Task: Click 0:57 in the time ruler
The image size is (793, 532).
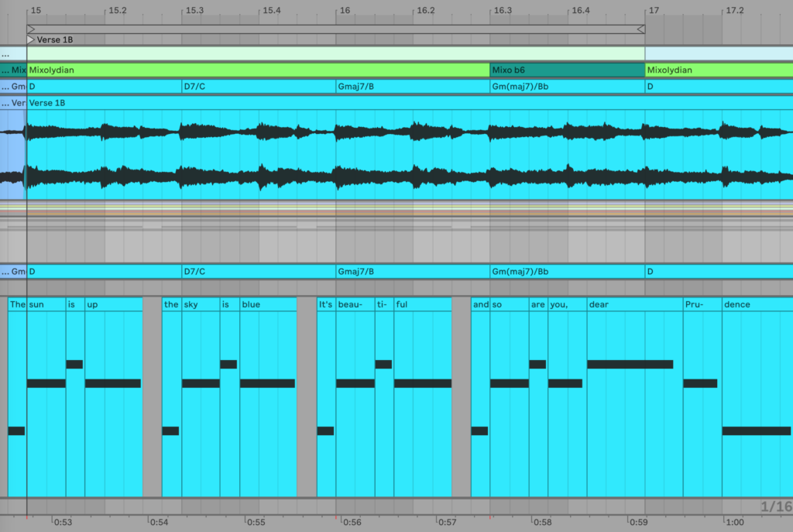Action: [447, 522]
